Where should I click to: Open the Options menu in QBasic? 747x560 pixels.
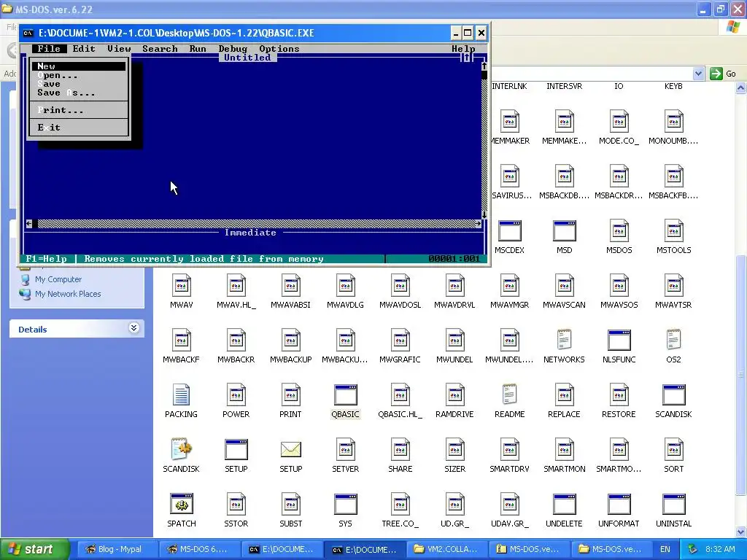pyautogui.click(x=279, y=49)
